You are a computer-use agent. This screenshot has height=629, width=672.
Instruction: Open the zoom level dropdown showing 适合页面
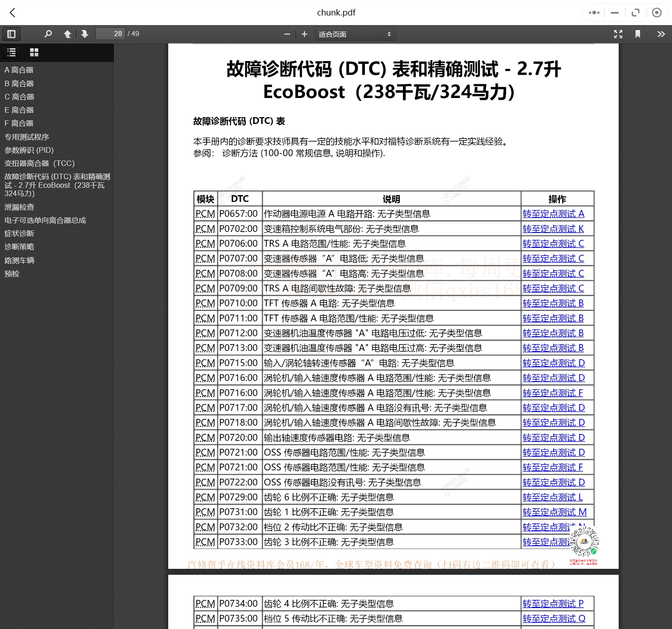pos(355,34)
